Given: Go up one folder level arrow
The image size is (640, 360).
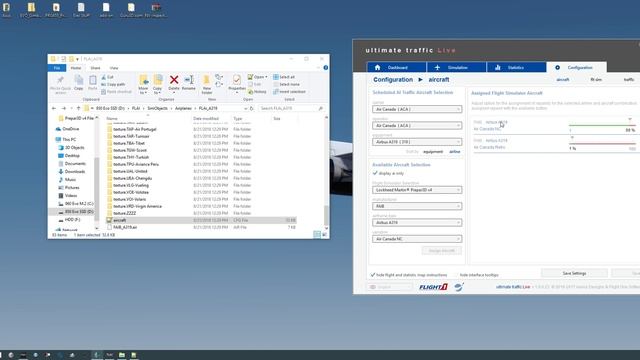Looking at the screenshot, I should pyautogui.click(x=78, y=108).
